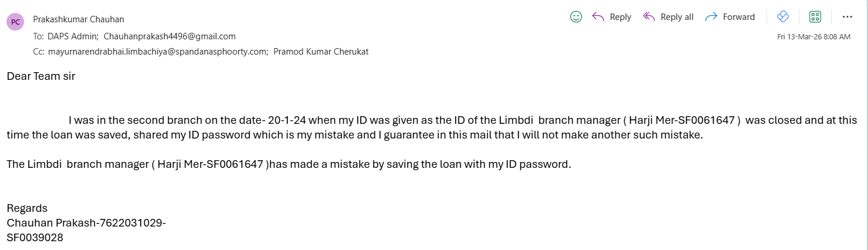Screen dimensions: 868x250
Task: Click the employee ID SF0039028 in the signature
Action: 35,238
